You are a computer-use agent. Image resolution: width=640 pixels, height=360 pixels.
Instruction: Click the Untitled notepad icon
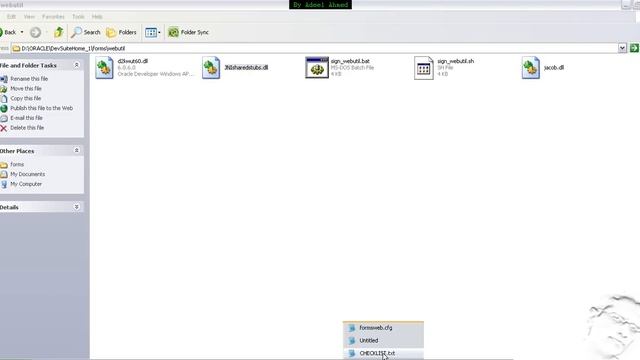(x=352, y=340)
